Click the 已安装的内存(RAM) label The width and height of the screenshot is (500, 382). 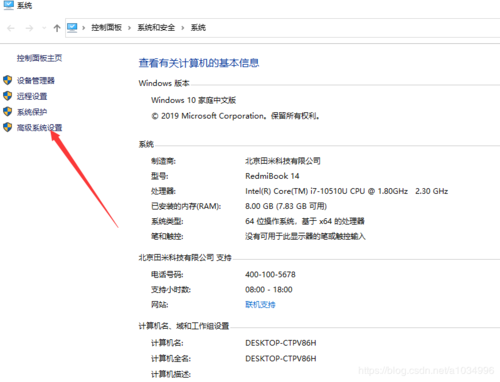186,206
